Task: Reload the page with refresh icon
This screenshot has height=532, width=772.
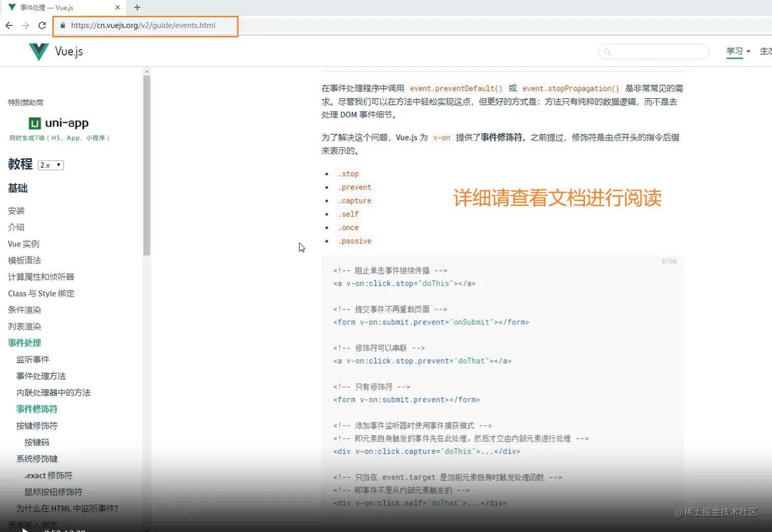Action: [42, 26]
